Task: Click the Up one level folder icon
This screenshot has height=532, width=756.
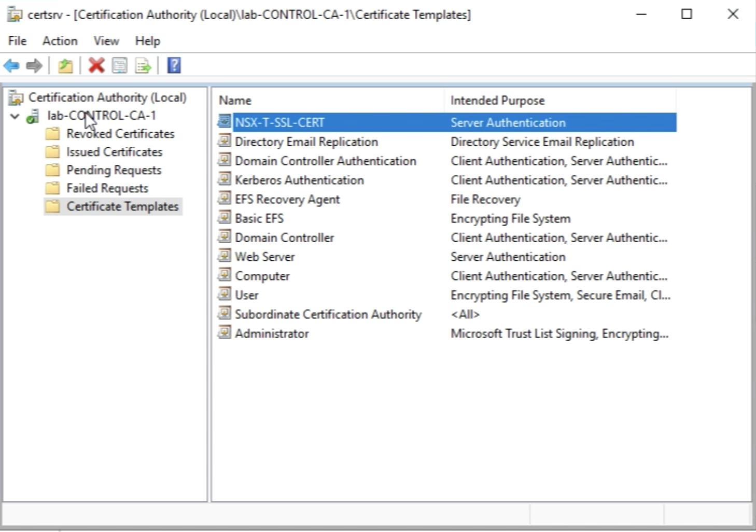Action: coord(65,66)
